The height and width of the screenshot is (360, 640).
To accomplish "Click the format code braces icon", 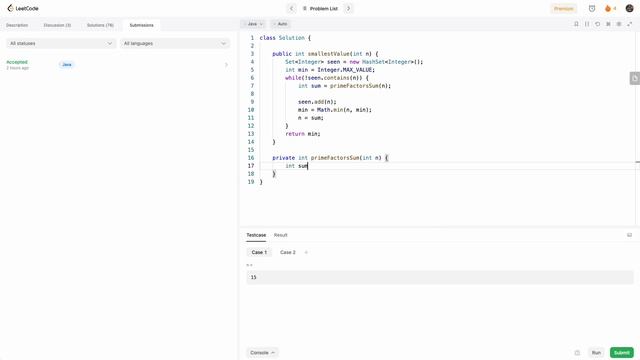I will [x=587, y=24].
